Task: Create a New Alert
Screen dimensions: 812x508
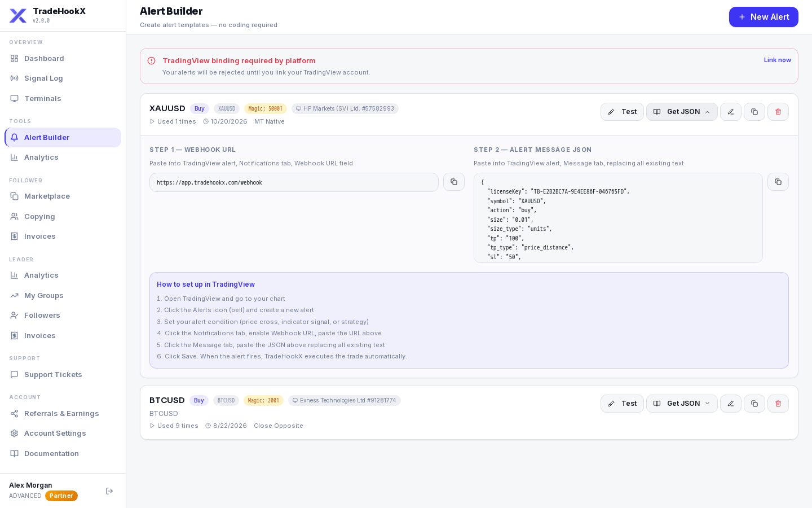Action: pos(764,17)
